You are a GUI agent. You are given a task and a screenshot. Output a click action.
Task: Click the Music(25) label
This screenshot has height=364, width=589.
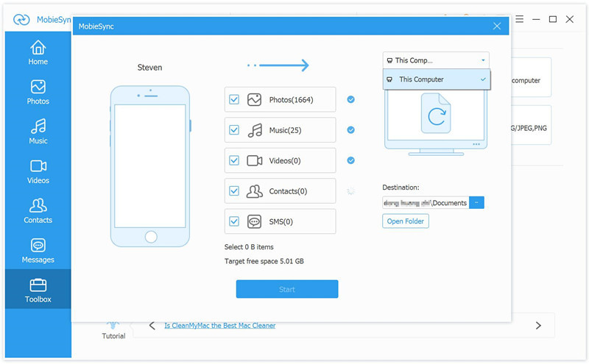click(x=285, y=130)
